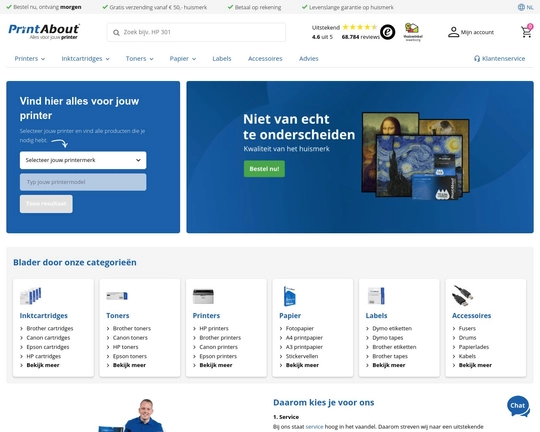Open HP cartridges link

pyautogui.click(x=44, y=356)
